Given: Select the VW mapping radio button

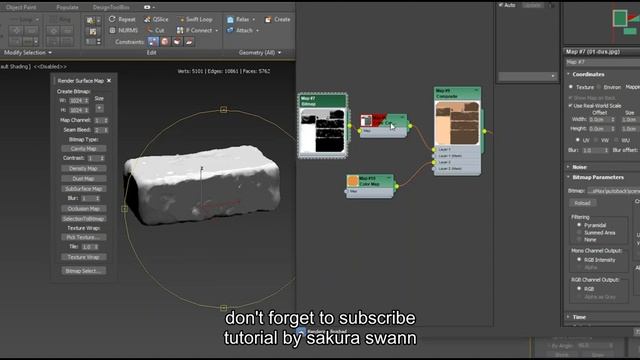Looking at the screenshot, I should pos(596,140).
